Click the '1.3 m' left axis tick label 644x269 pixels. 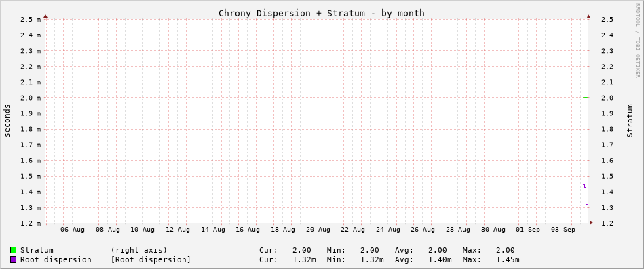pyautogui.click(x=30, y=208)
